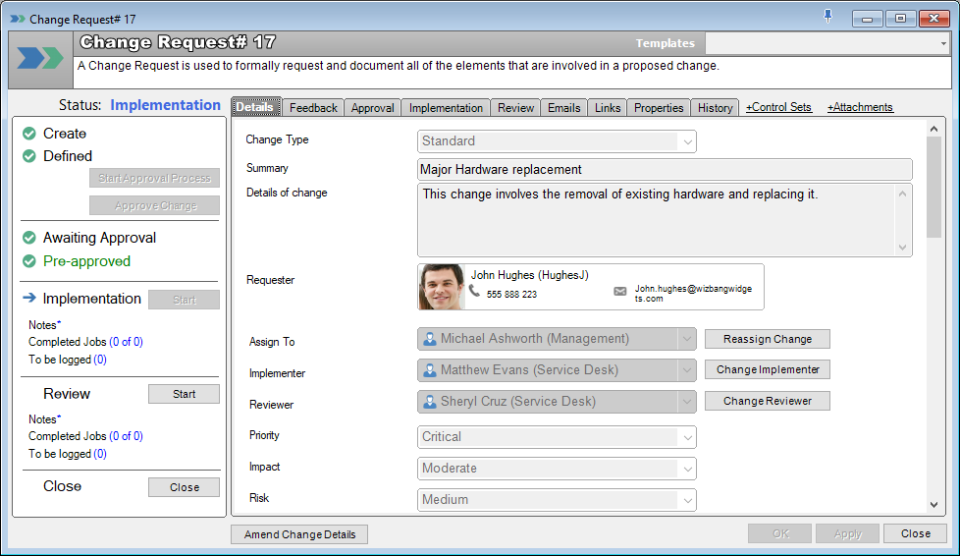Click the blue-green arrows Change Request logo
The height and width of the screenshot is (556, 960).
click(40, 59)
